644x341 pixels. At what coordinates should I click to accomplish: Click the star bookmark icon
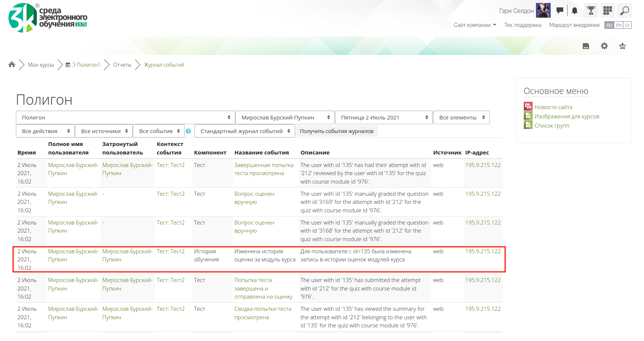(x=623, y=46)
